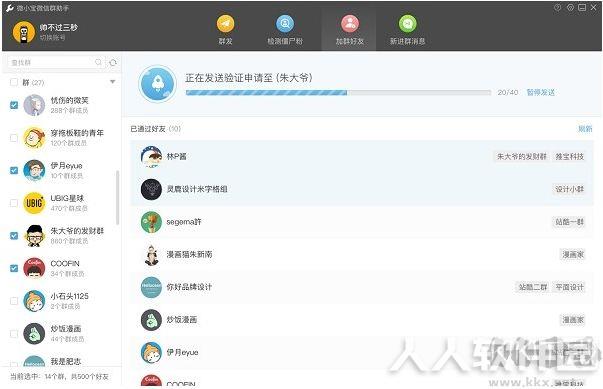Select the 灵鹿设计米字格组 friend row

(x=362, y=189)
